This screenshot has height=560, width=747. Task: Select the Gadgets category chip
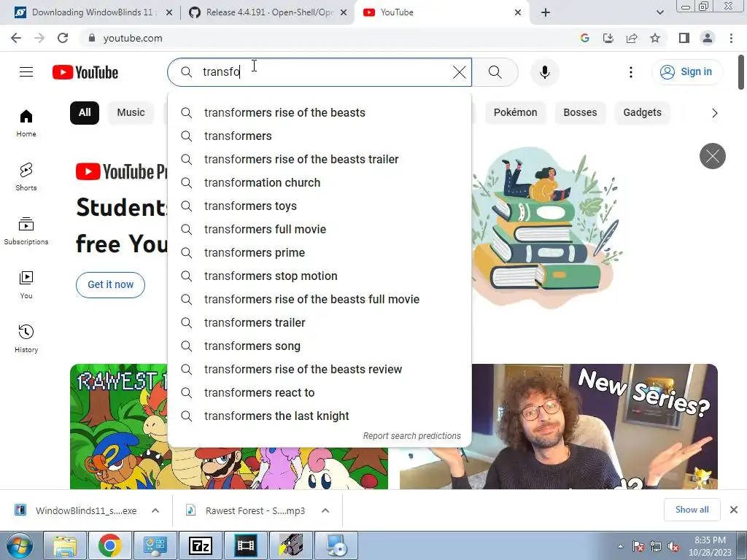coord(642,113)
